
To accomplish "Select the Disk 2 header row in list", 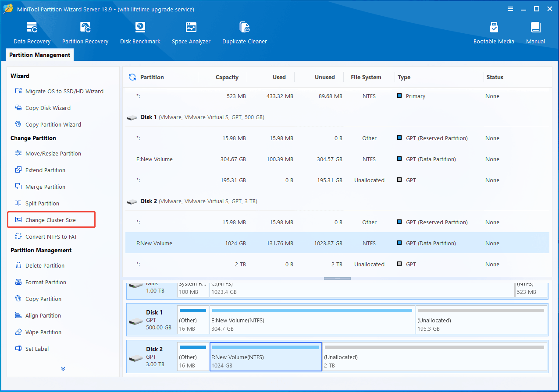I will 337,201.
